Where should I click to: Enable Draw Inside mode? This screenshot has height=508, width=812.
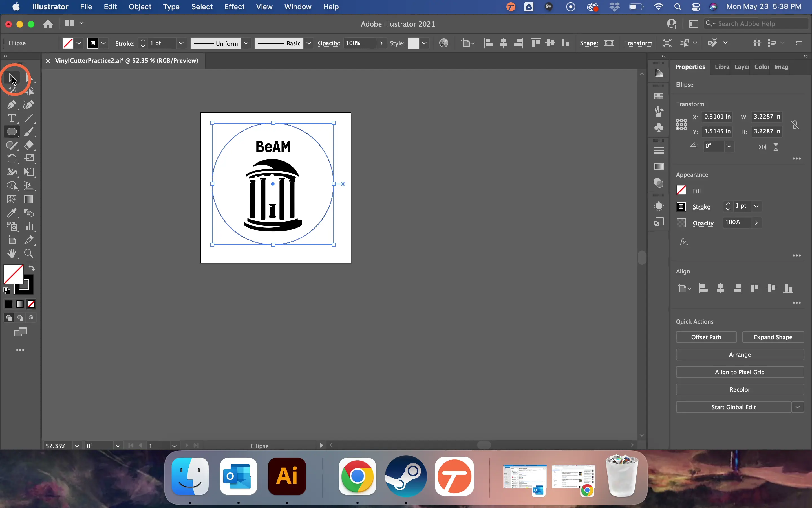pyautogui.click(x=31, y=318)
